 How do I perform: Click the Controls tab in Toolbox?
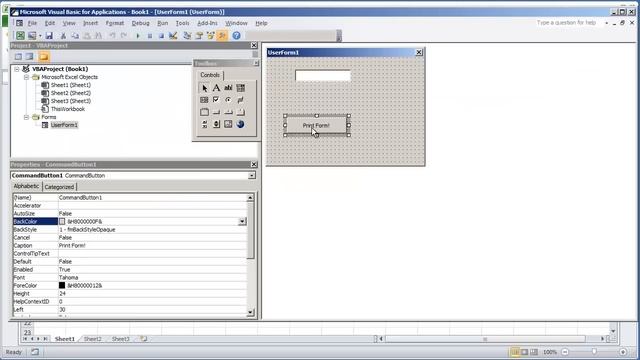tap(210, 75)
